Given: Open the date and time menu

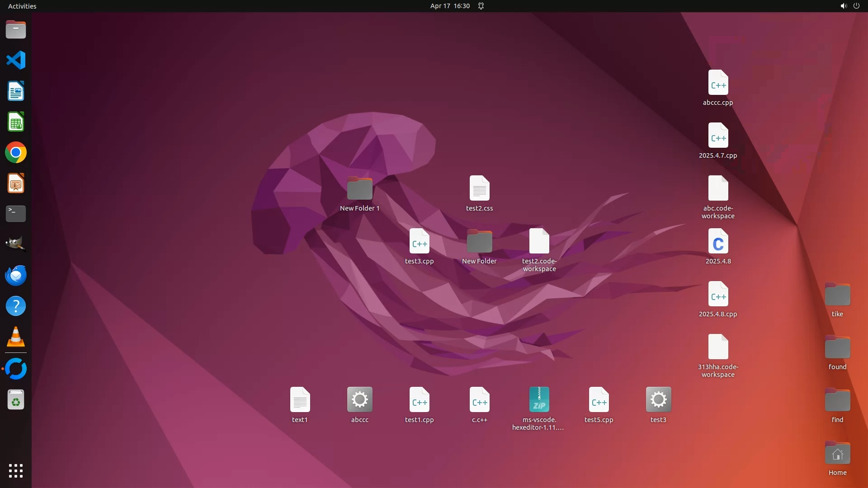Looking at the screenshot, I should click(450, 6).
